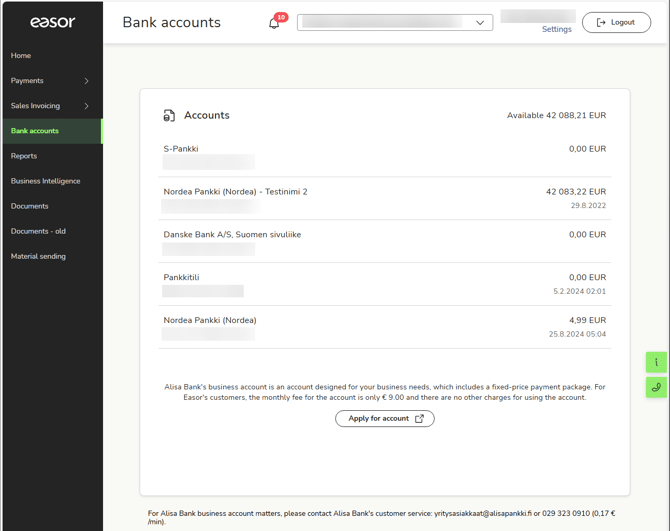Open Material sending in sidebar

(x=53, y=256)
